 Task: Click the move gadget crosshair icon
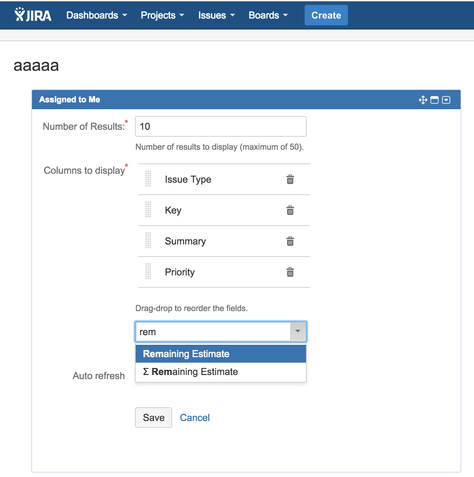point(423,100)
